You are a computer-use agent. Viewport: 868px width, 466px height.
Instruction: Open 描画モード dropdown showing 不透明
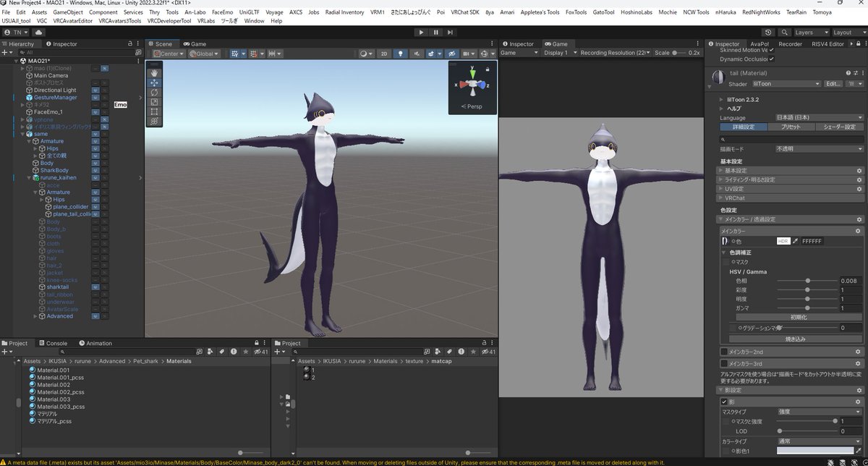[x=820, y=148]
